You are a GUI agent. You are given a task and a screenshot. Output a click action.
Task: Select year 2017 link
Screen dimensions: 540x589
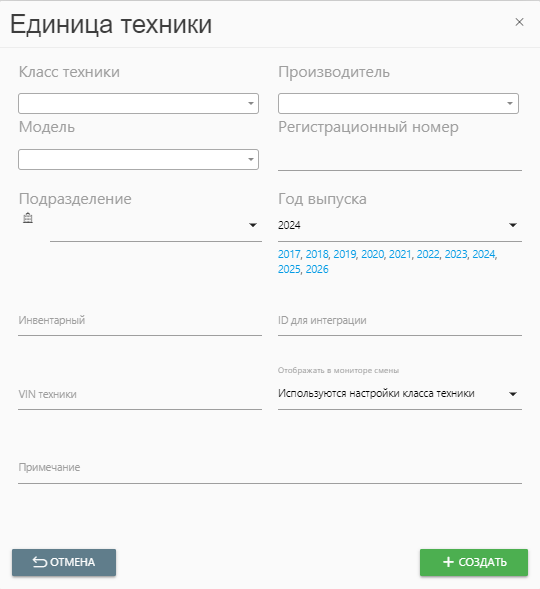[289, 254]
